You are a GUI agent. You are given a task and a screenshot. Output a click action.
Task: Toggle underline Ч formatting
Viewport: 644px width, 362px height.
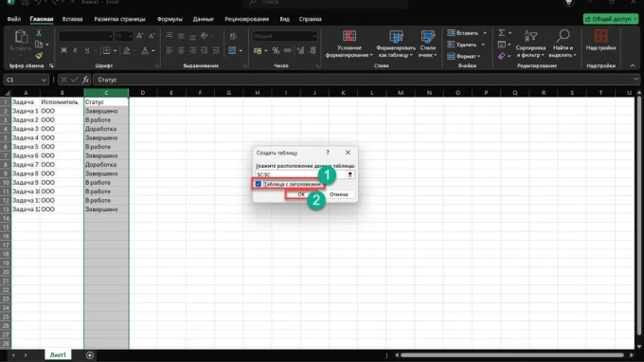click(x=87, y=50)
